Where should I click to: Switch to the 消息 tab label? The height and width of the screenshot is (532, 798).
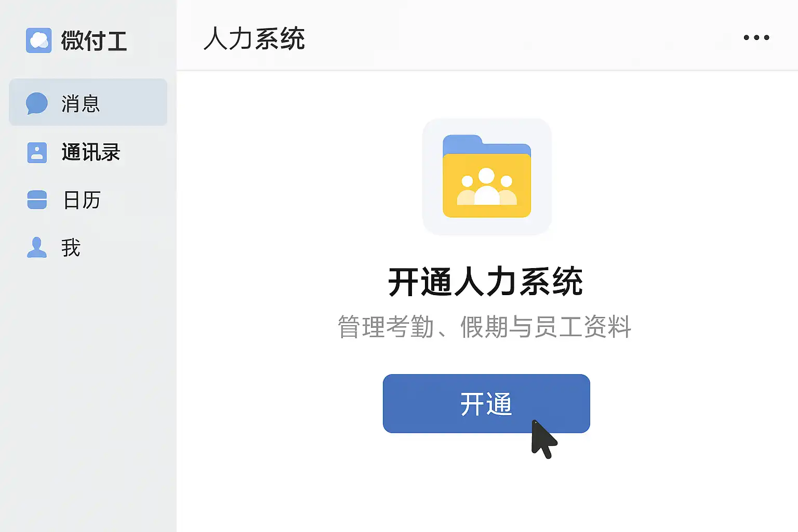point(81,104)
